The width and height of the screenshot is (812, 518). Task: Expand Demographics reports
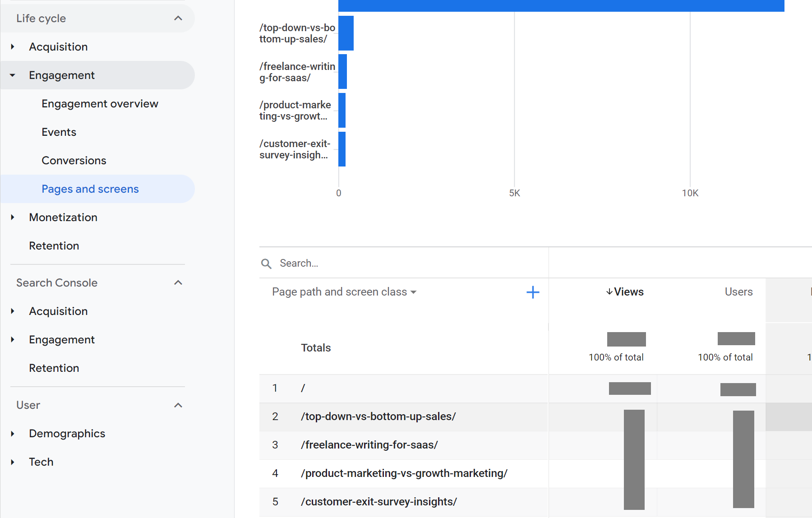13,434
